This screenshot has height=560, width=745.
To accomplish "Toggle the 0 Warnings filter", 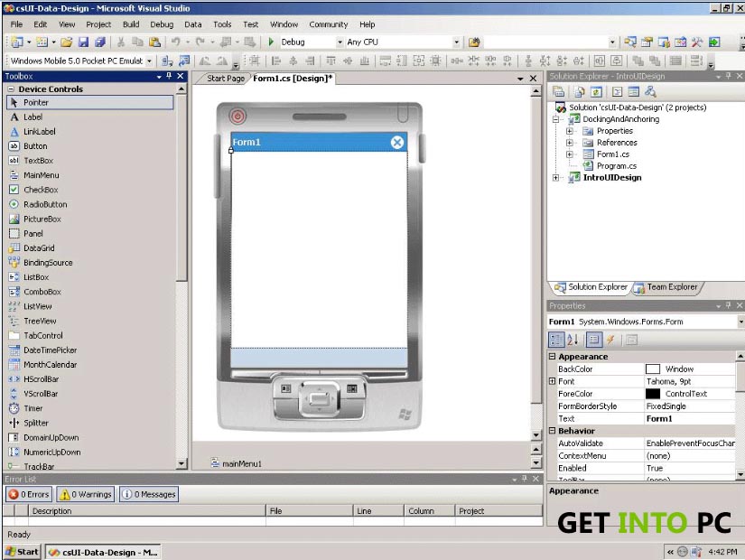I will 86,494.
